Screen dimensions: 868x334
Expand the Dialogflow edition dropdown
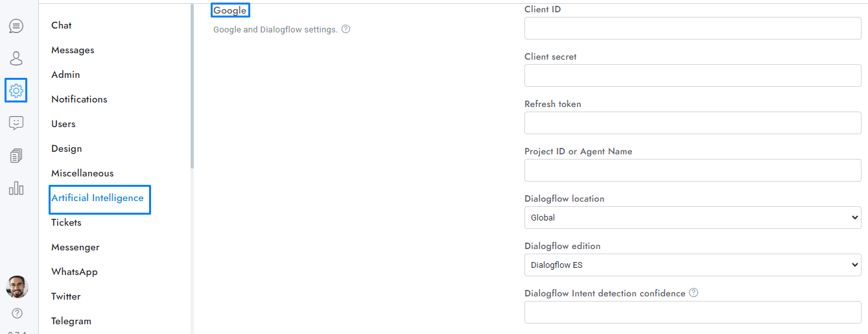692,265
